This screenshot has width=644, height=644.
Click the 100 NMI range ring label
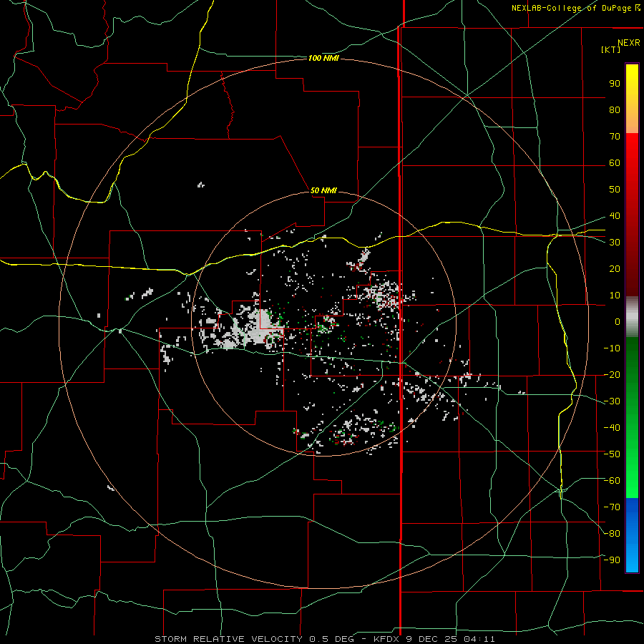coord(323,59)
